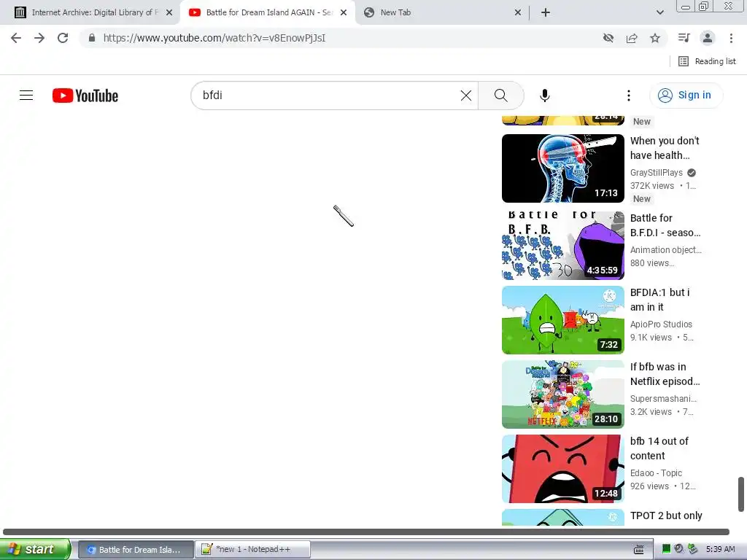Click the address bar URL
This screenshot has width=747, height=560.
coord(214,38)
